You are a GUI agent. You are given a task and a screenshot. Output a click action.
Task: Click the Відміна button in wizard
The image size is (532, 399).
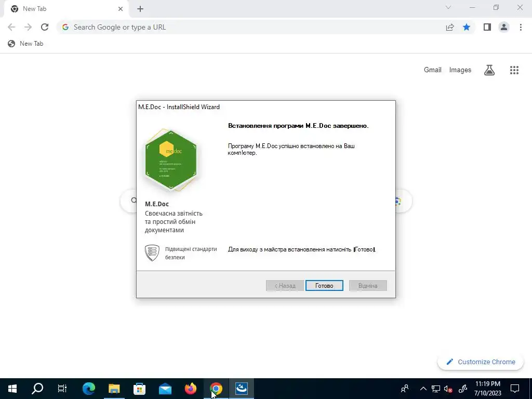click(x=368, y=286)
